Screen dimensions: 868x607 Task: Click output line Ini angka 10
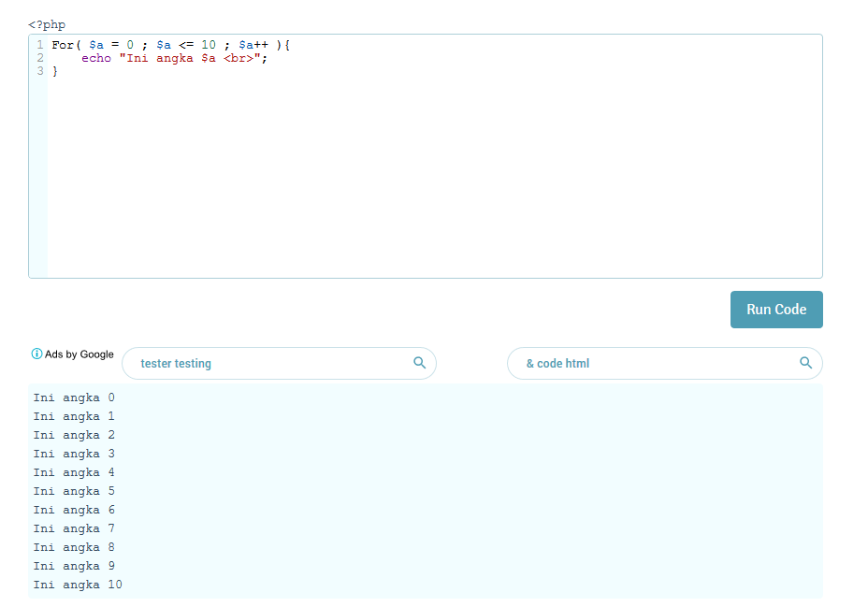[x=78, y=585]
